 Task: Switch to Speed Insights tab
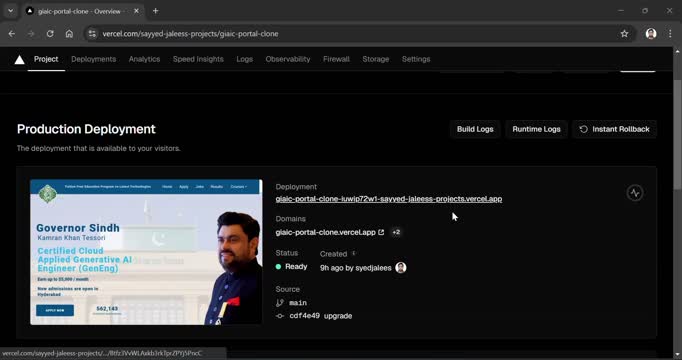coord(198,59)
